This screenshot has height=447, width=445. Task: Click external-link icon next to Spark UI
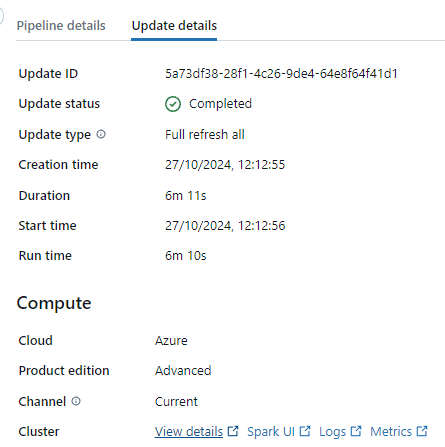tap(305, 431)
